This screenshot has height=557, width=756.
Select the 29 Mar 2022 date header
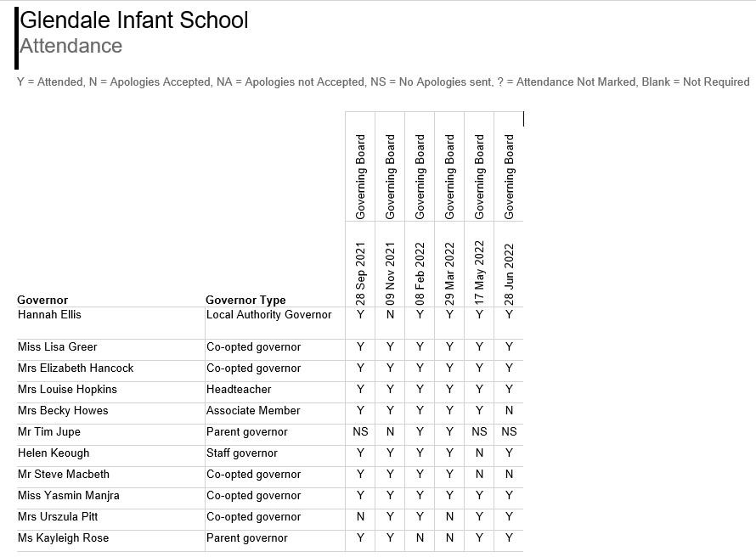(449, 273)
